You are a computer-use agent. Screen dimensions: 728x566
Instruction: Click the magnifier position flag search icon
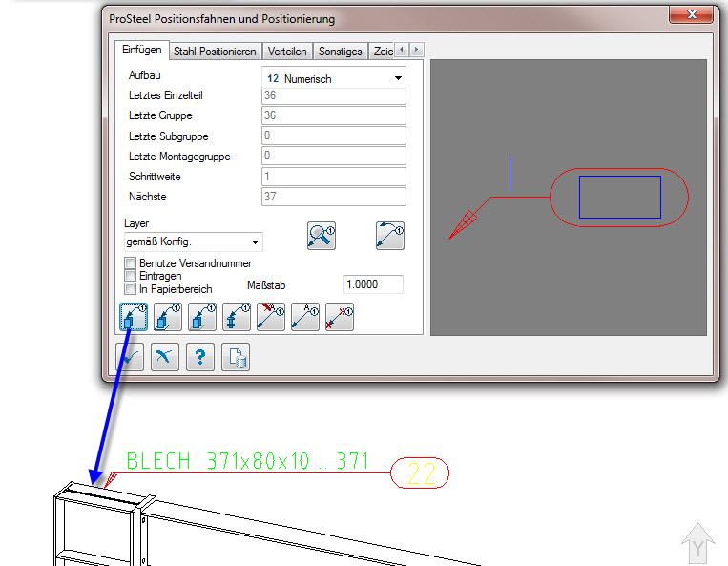coord(322,236)
